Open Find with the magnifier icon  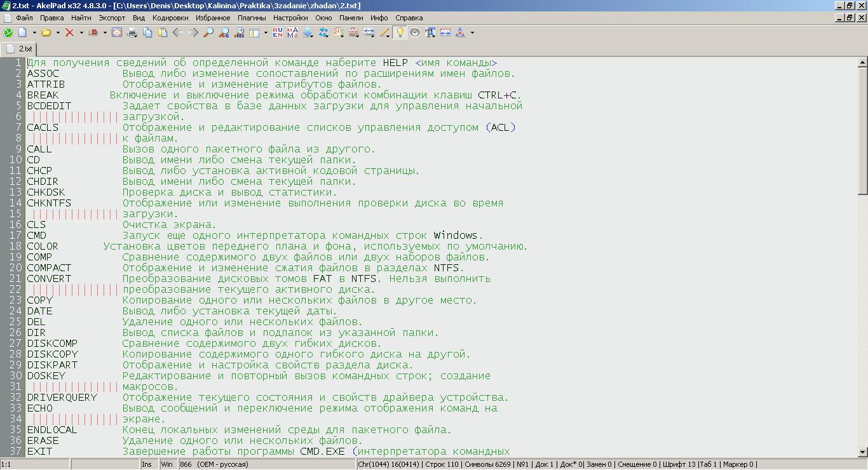tap(208, 32)
